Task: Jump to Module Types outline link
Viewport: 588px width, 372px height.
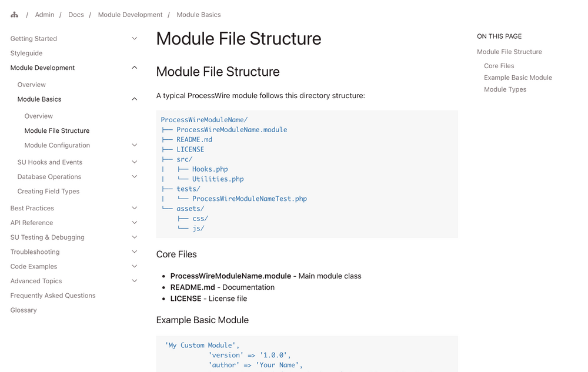Action: point(505,89)
